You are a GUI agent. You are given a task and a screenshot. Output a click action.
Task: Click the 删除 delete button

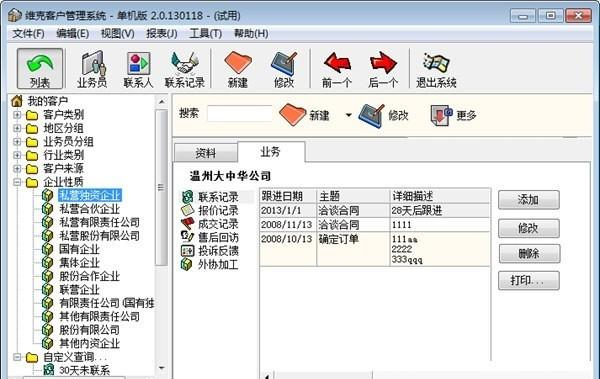pyautogui.click(x=529, y=253)
